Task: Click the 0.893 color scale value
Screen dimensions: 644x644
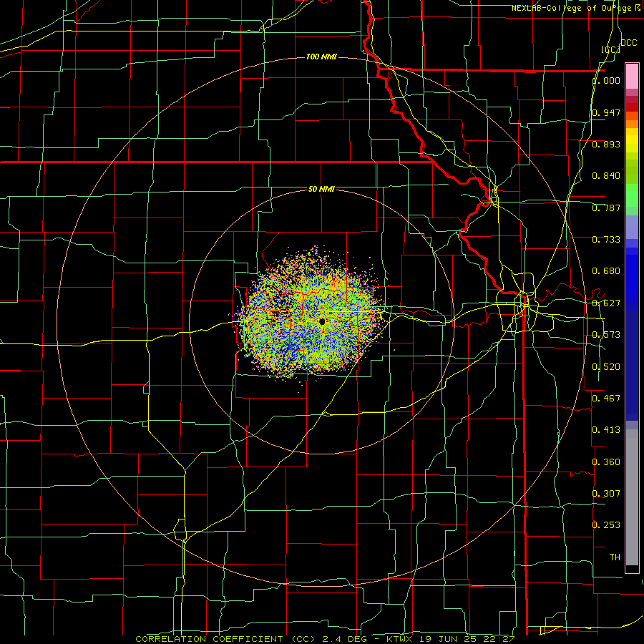Action: 606,144
